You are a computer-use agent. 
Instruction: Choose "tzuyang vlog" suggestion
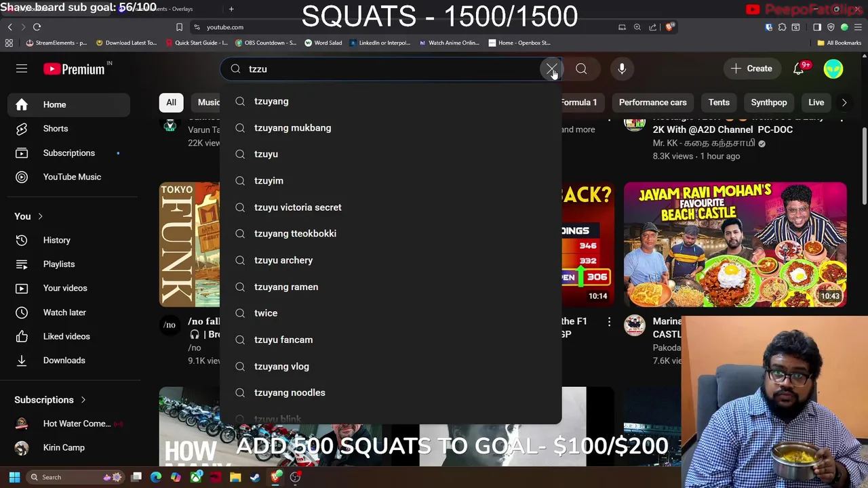(x=391, y=366)
